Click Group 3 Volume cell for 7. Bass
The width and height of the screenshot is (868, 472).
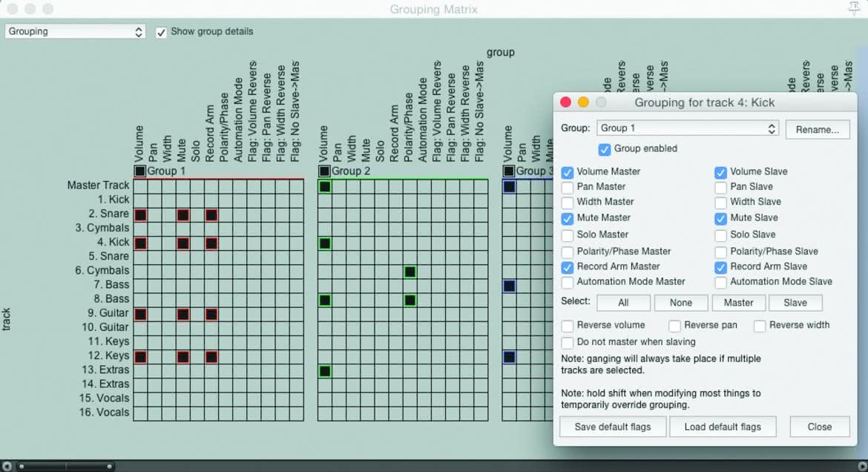click(509, 286)
